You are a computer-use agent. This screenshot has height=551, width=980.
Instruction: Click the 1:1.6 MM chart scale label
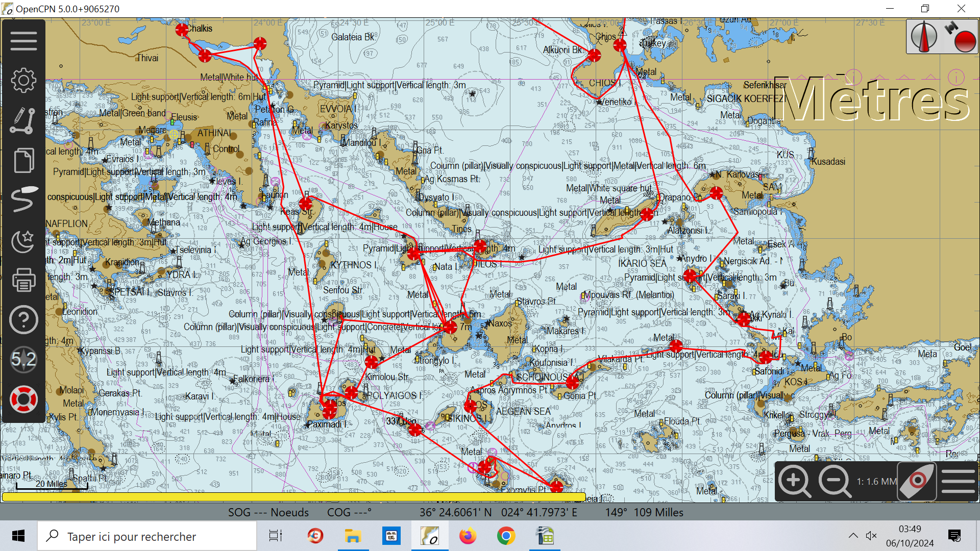coord(876,482)
